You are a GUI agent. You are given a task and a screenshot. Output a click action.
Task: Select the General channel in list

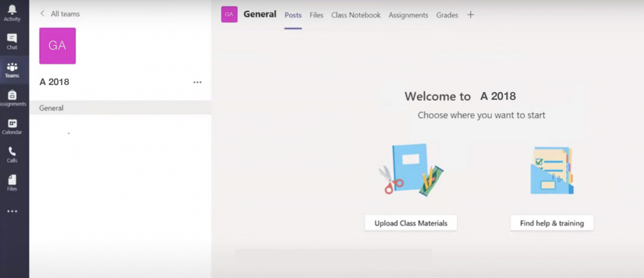(x=120, y=108)
